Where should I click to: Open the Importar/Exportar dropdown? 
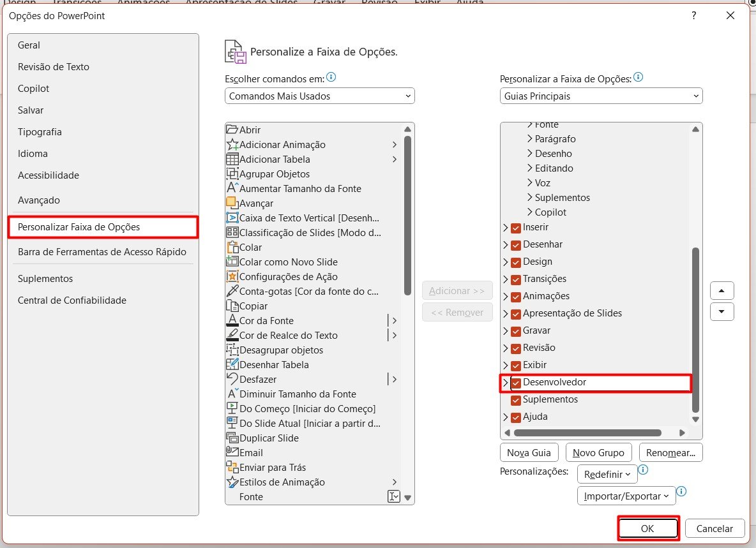pyautogui.click(x=626, y=496)
